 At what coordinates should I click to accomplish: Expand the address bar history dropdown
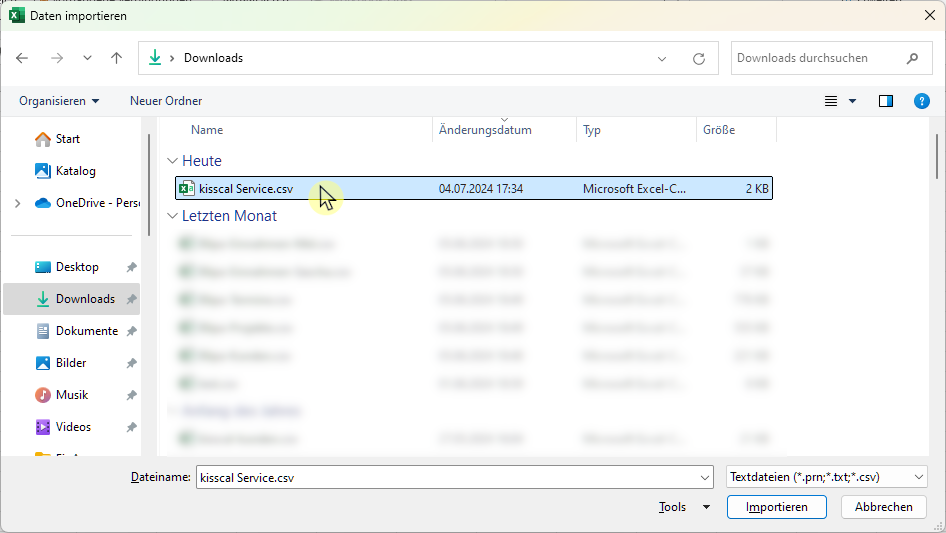pyautogui.click(x=662, y=59)
